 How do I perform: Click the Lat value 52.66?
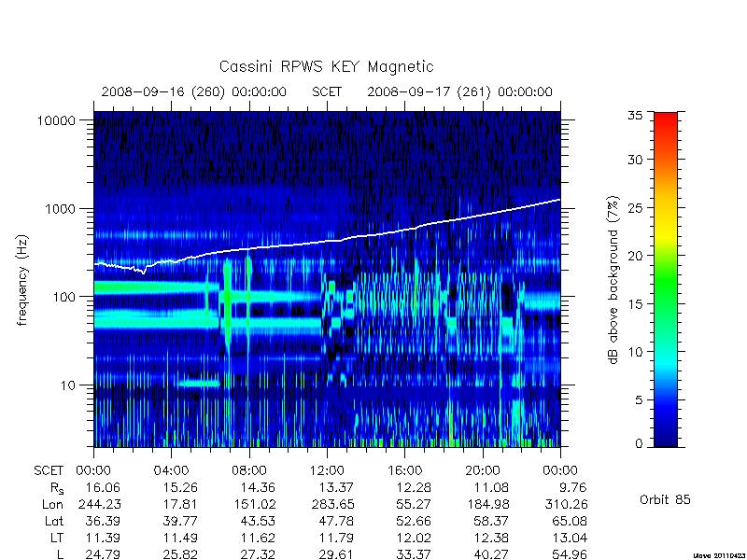click(x=414, y=521)
